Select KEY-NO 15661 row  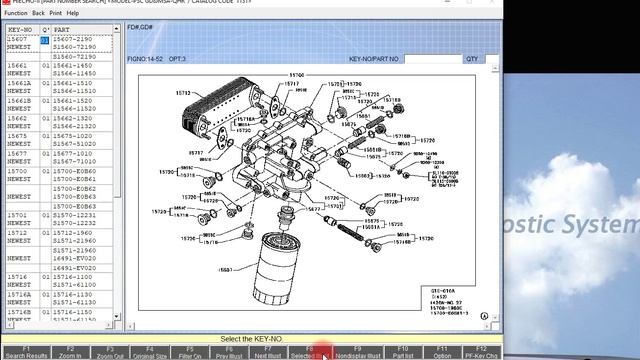point(59,69)
